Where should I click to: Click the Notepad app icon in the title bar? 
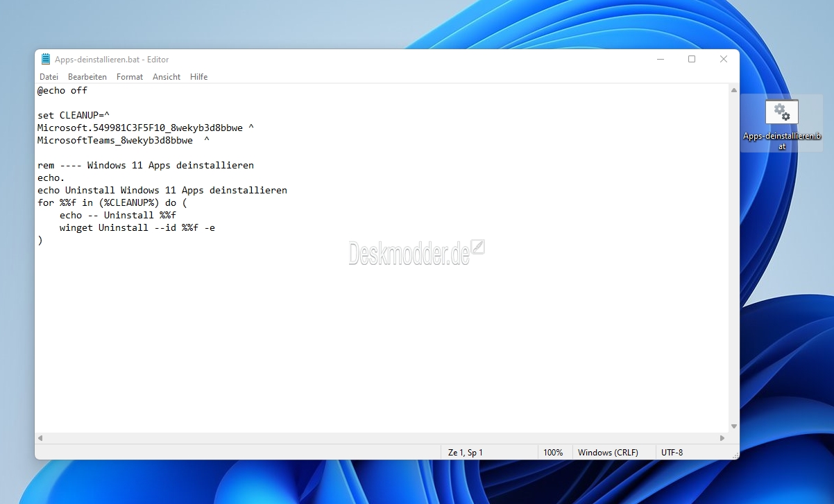[x=46, y=60]
